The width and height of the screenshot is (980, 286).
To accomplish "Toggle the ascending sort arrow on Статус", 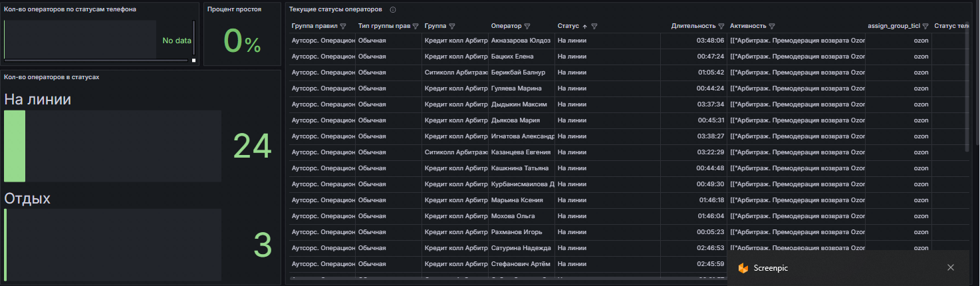I will pyautogui.click(x=585, y=26).
